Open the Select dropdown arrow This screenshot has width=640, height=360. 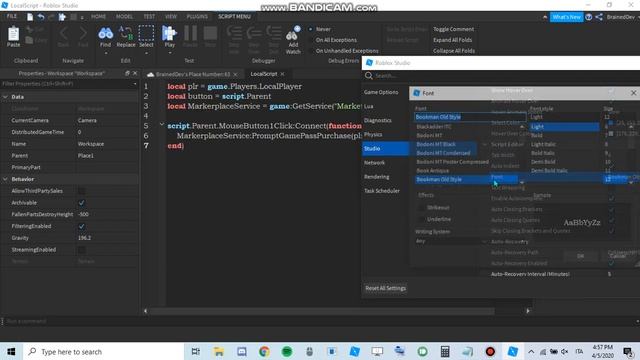(146, 53)
